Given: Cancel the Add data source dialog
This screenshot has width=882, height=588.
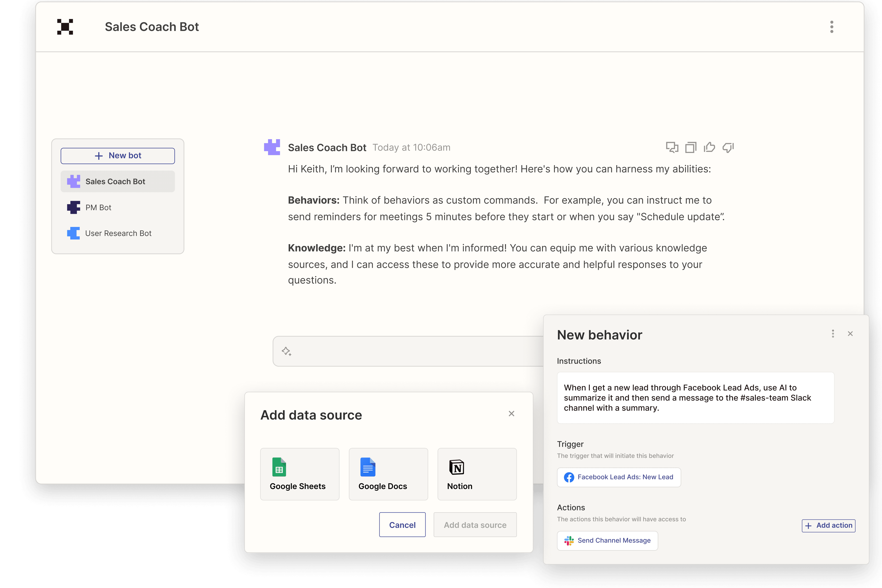Looking at the screenshot, I should (402, 525).
